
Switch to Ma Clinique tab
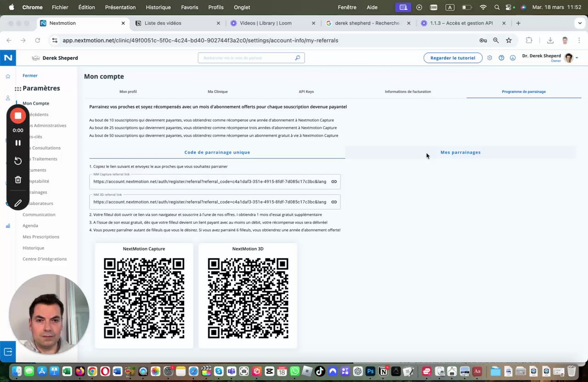point(218,92)
